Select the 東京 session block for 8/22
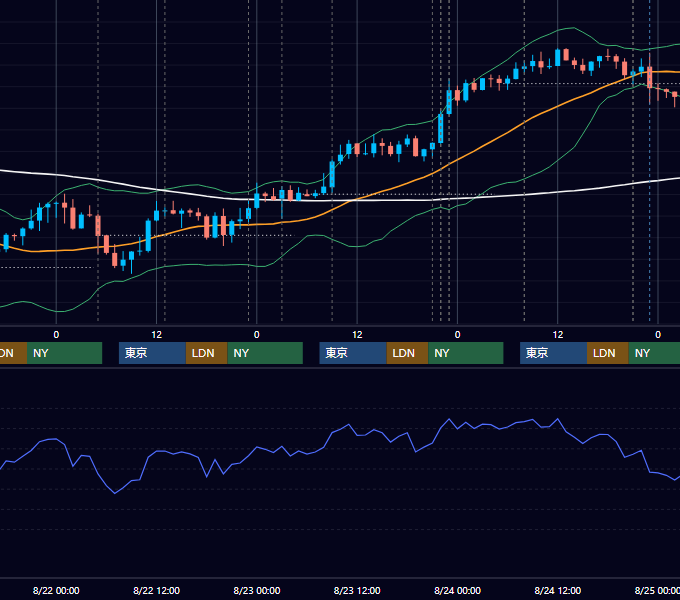 [x=152, y=353]
